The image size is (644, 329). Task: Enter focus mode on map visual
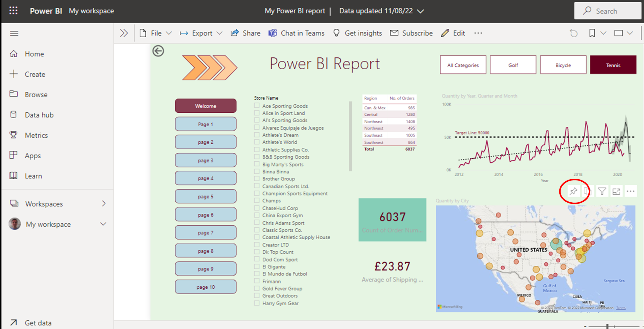[616, 191]
